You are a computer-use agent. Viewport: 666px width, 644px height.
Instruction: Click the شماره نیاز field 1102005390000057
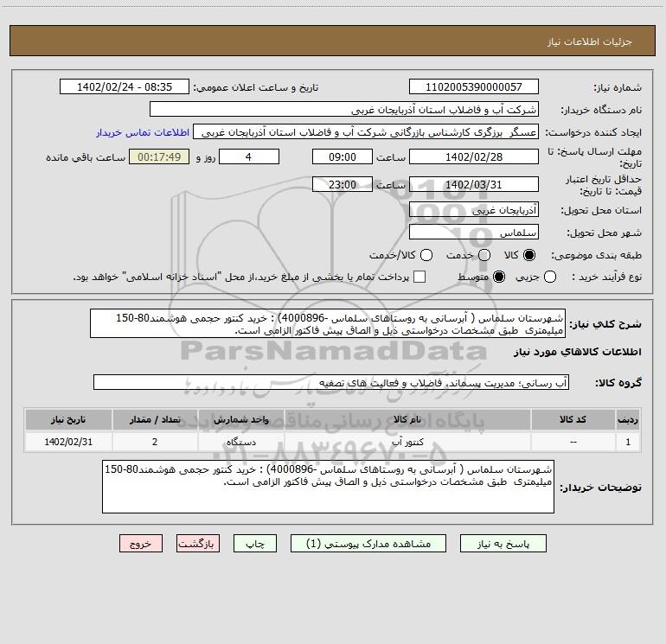point(474,87)
